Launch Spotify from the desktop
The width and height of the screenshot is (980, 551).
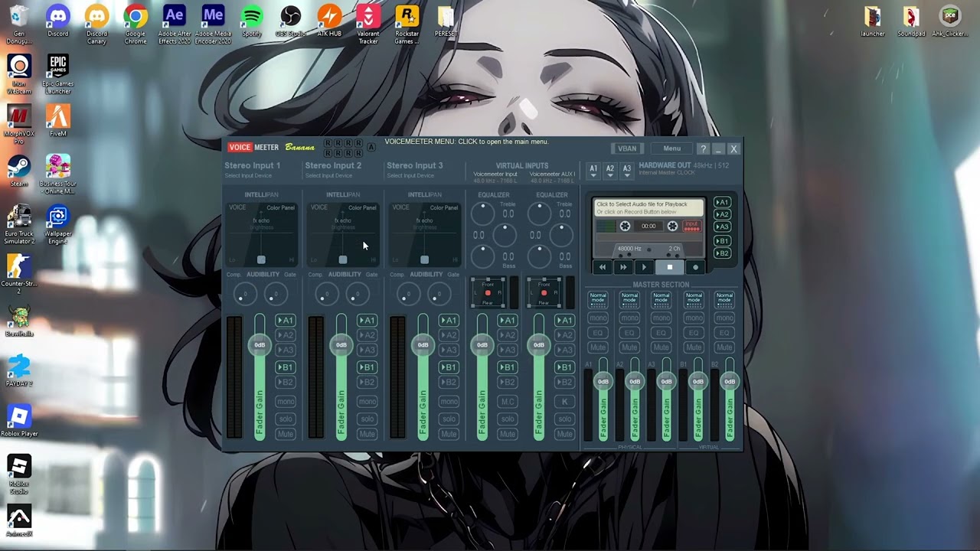252,21
